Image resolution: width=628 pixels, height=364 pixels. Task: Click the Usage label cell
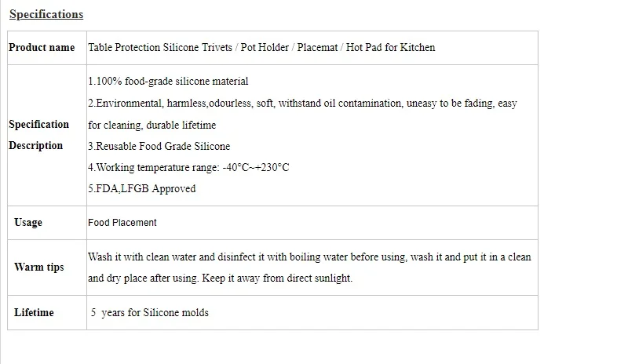coord(47,223)
